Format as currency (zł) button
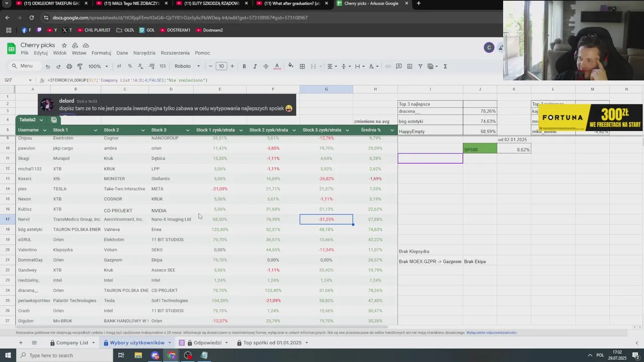Image resolution: width=644 pixels, height=362 pixels. (x=119, y=66)
